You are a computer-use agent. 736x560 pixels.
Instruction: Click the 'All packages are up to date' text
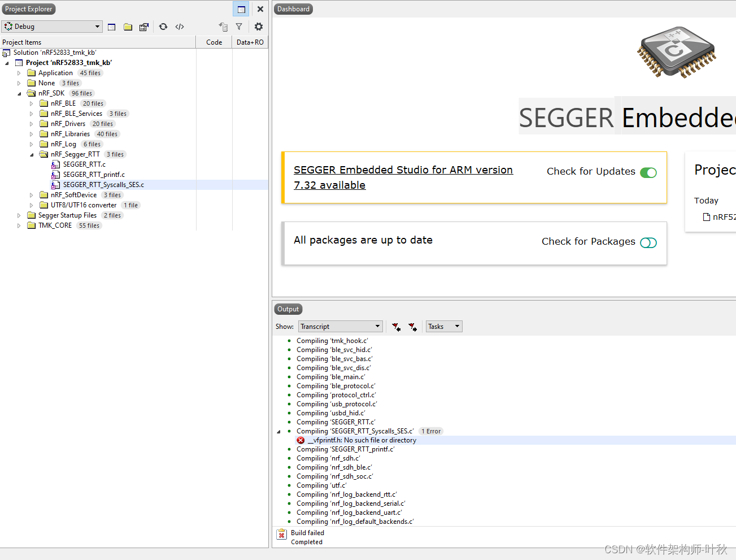point(363,240)
